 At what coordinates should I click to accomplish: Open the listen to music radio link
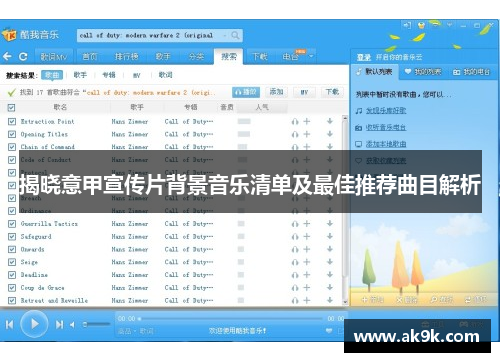point(386,127)
